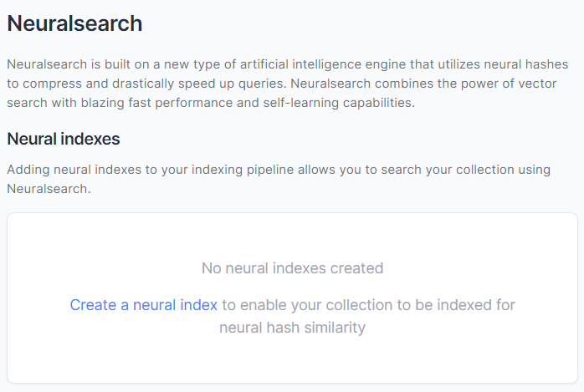This screenshot has height=392, width=584.
Task: Click the word 'Neuralsearch.' ending the indexes paragraph
Action: coord(49,189)
